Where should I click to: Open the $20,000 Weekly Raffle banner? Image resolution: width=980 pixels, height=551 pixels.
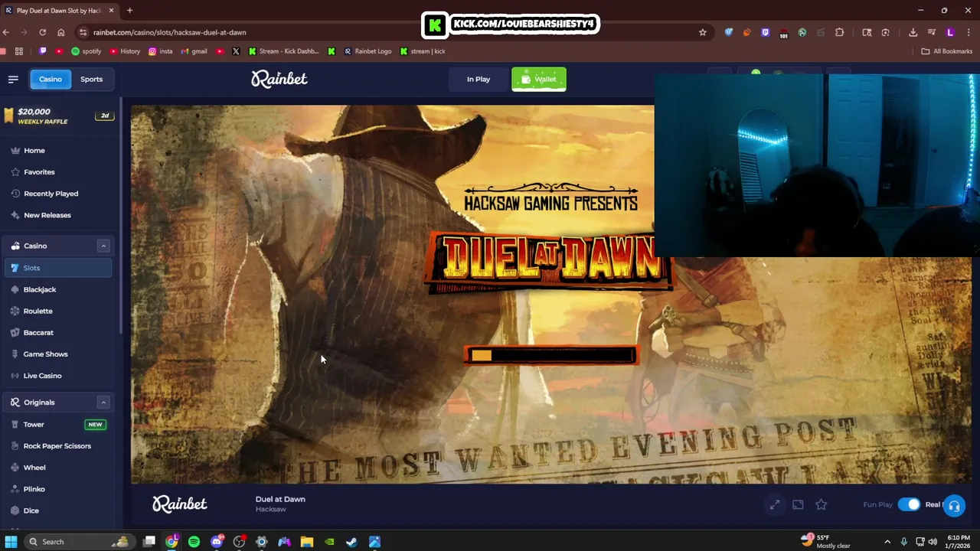point(58,116)
